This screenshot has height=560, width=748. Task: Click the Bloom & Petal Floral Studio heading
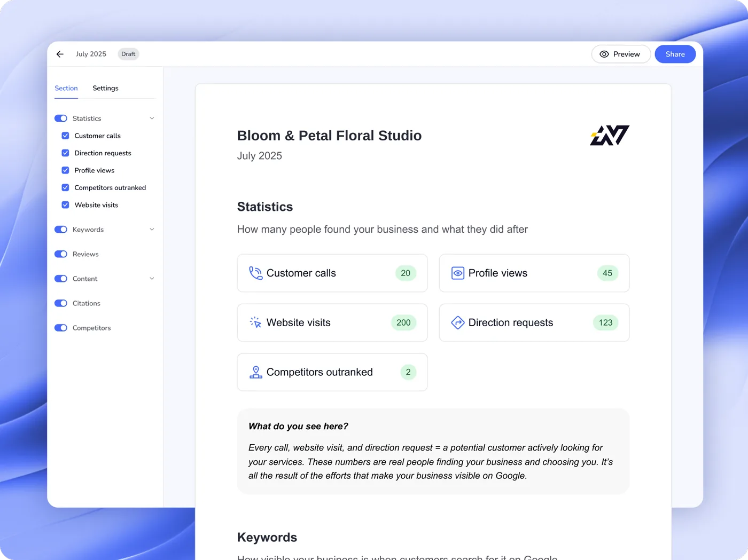(329, 136)
